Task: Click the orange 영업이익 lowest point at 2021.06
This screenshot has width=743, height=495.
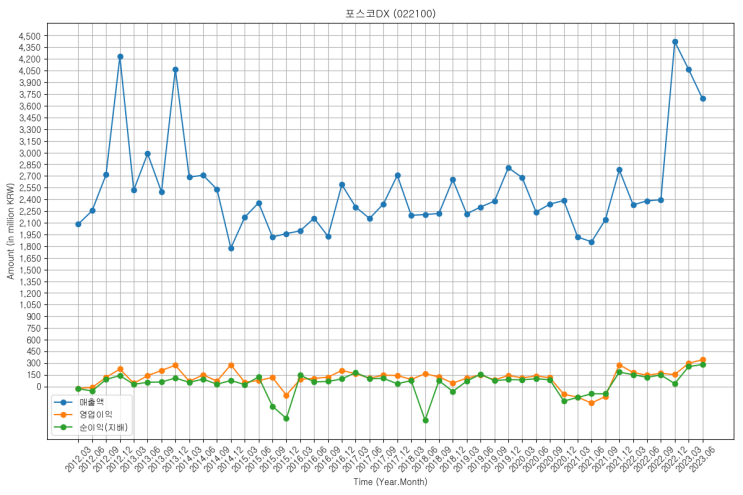Action: coord(592,403)
